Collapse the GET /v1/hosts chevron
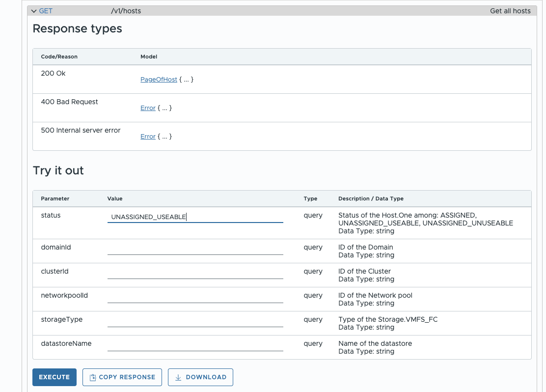This screenshot has width=546, height=392. (34, 11)
